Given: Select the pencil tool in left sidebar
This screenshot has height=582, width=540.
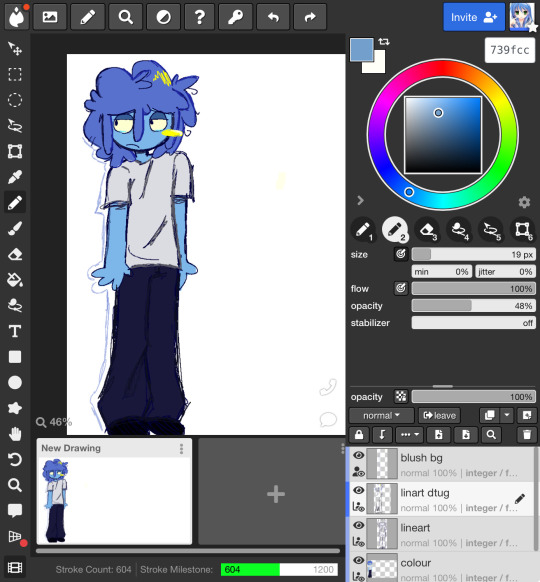Looking at the screenshot, I should (x=15, y=203).
